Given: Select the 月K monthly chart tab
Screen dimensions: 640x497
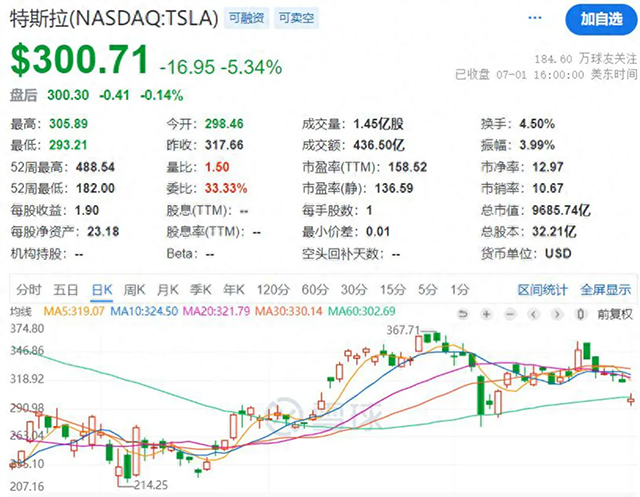Looking at the screenshot, I should 168,290.
